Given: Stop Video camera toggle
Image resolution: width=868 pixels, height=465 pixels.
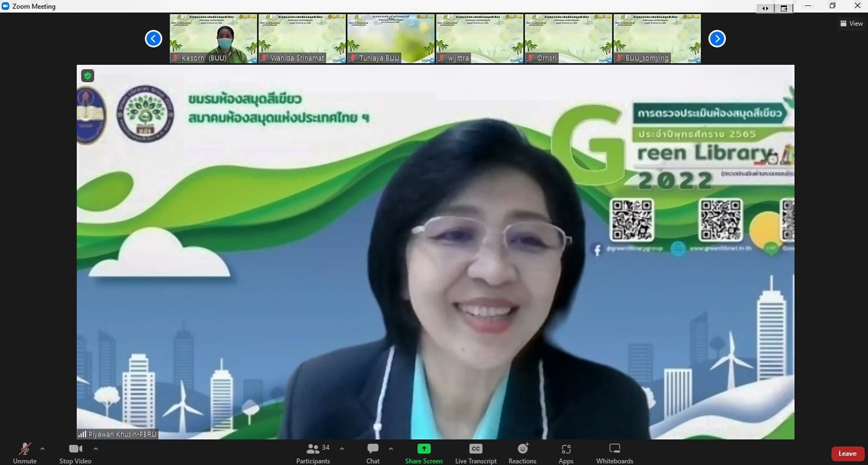Looking at the screenshot, I should [x=75, y=453].
